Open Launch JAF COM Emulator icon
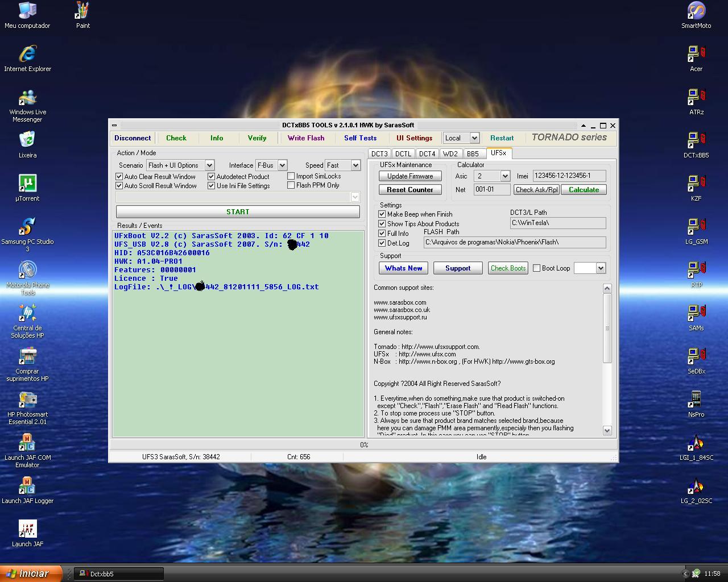Image resolution: width=728 pixels, height=582 pixels. (27, 451)
